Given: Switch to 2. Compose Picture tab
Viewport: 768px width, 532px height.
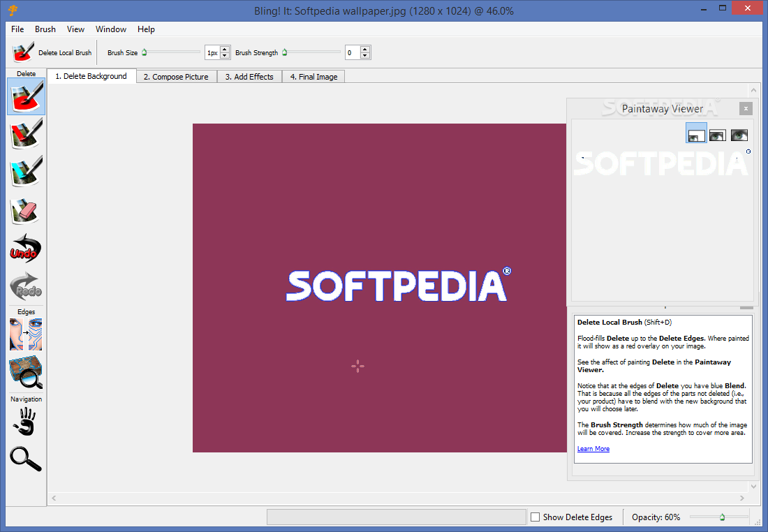Looking at the screenshot, I should pyautogui.click(x=177, y=77).
